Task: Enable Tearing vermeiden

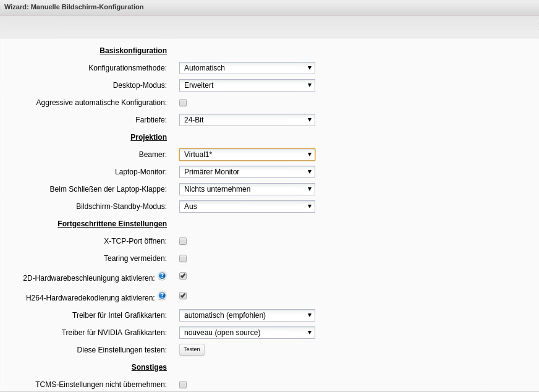Action: (183, 258)
